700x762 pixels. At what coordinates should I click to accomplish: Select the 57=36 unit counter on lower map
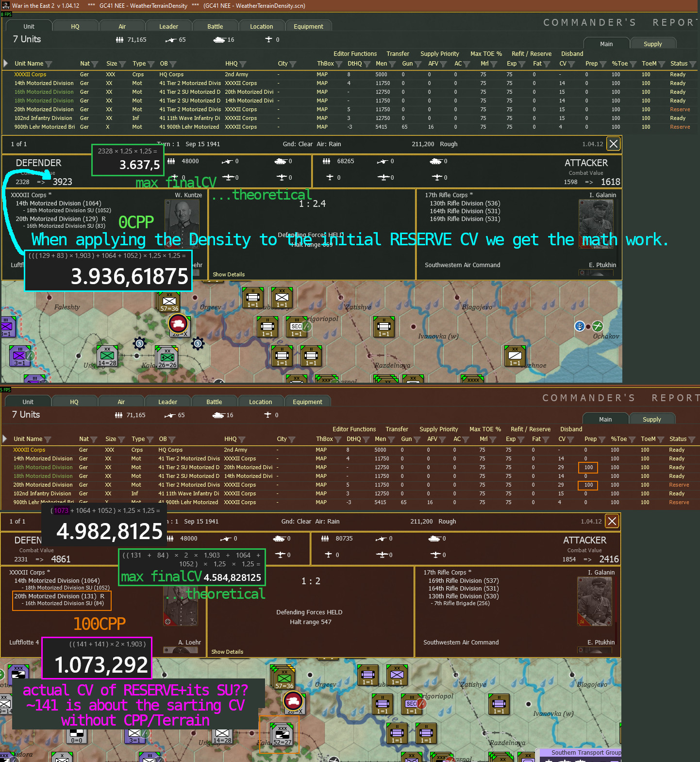pos(284,678)
